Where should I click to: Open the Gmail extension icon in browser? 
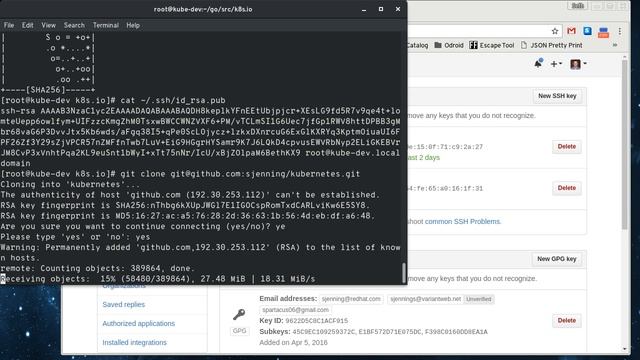[x=571, y=31]
